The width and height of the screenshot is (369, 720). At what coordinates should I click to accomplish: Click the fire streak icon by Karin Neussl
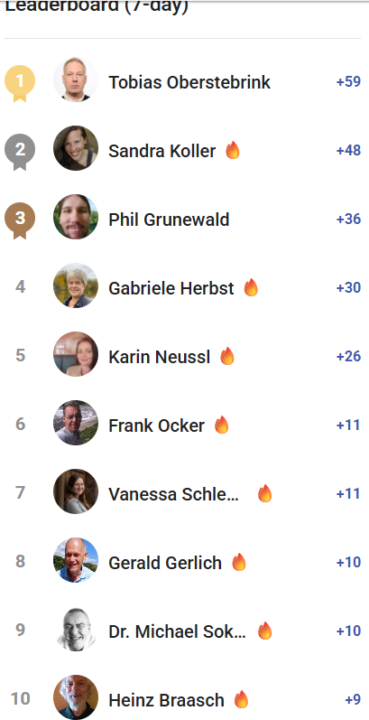coord(227,356)
